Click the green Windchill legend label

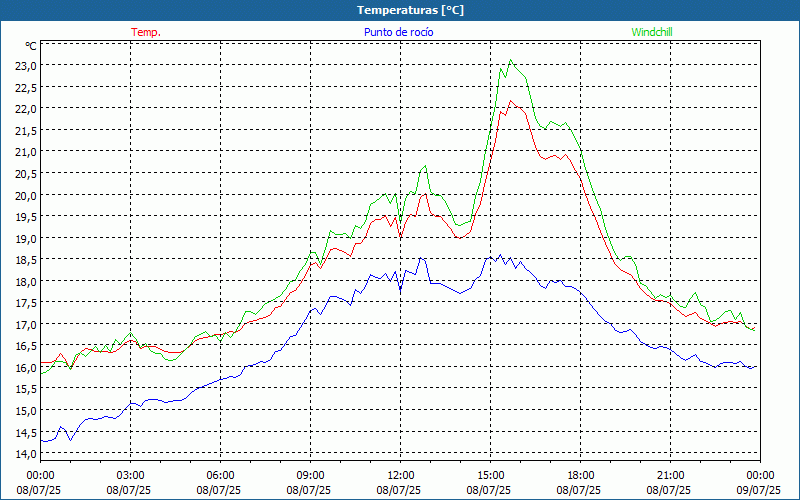(x=652, y=32)
